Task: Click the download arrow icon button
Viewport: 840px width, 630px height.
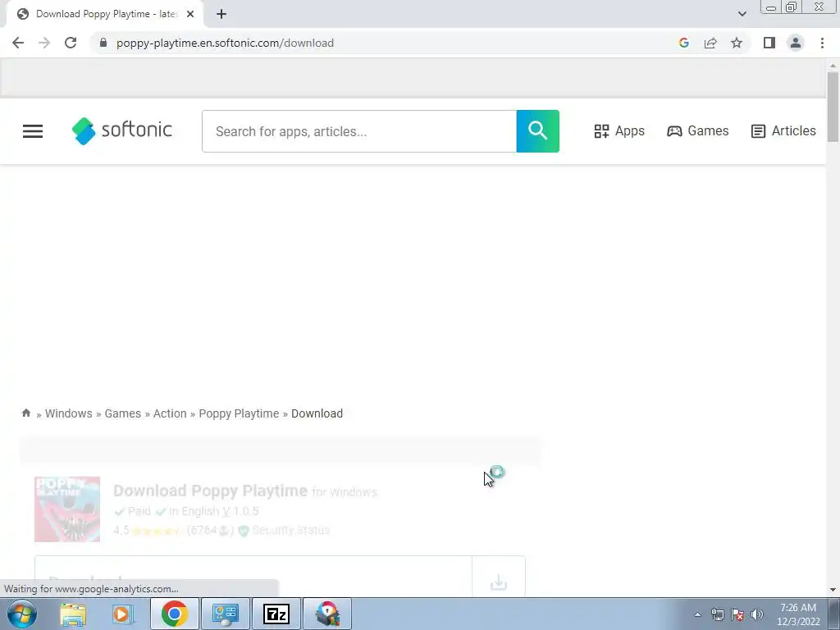Action: pos(498,582)
